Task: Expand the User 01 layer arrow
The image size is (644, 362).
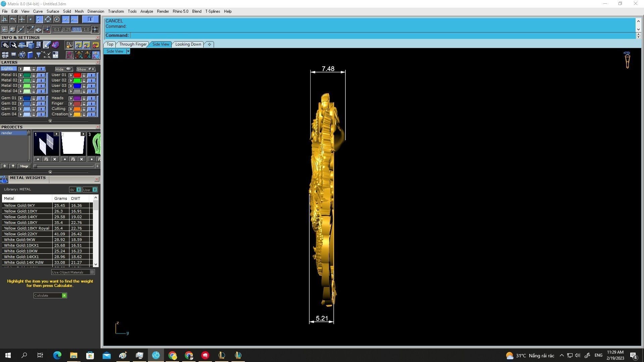Action: [71, 75]
